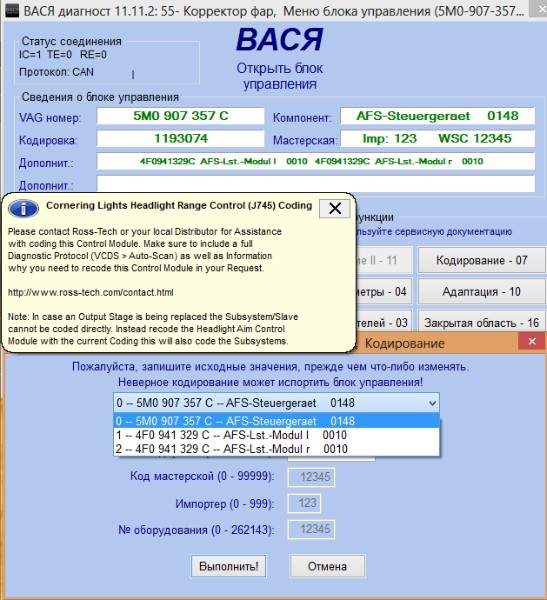Click the 'VAG номер:' label

coord(50,117)
